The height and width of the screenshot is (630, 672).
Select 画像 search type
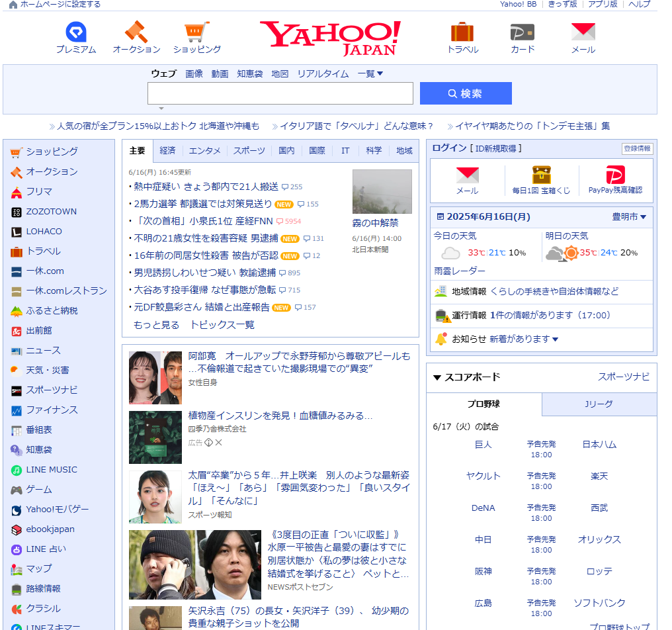coord(194,73)
